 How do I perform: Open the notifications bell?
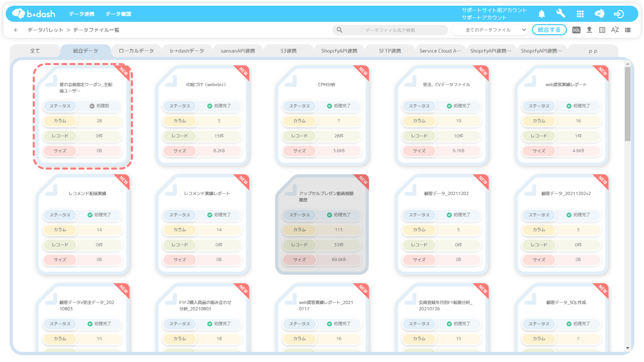click(x=541, y=14)
